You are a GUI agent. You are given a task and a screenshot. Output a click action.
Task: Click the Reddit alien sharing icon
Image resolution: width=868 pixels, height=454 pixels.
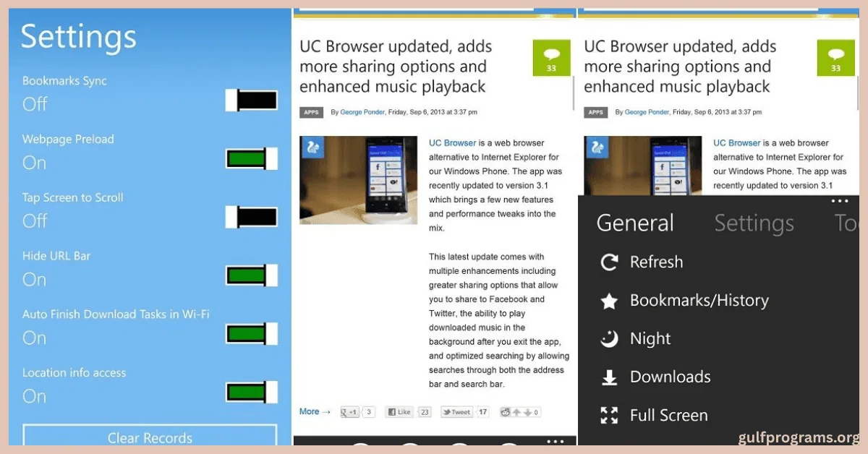tap(505, 411)
